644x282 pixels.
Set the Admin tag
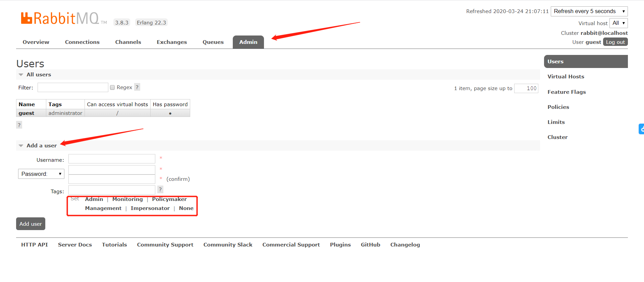(x=94, y=199)
